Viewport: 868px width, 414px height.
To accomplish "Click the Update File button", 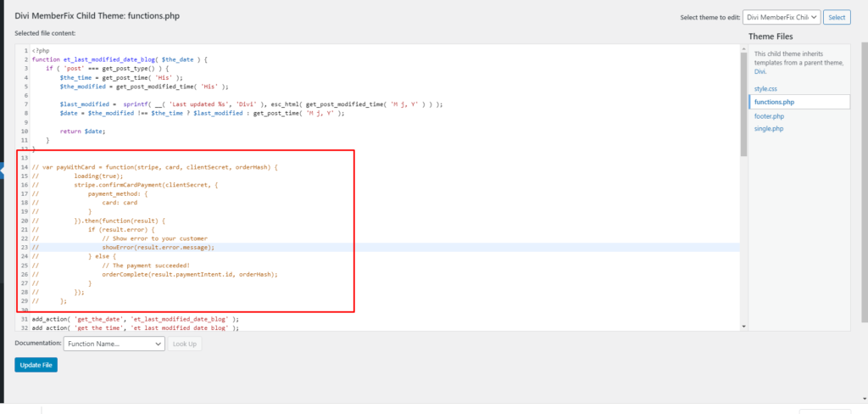I will click(x=36, y=365).
